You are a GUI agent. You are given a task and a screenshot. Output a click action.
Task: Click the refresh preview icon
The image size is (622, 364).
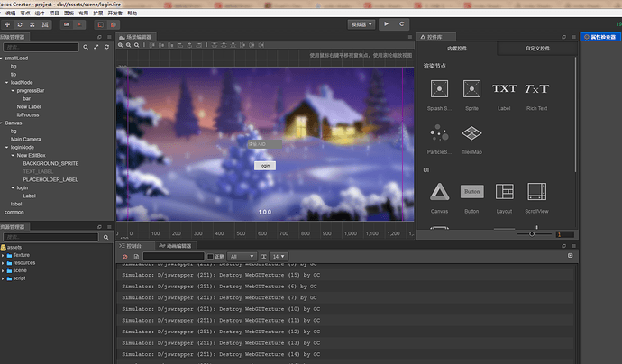tap(401, 24)
